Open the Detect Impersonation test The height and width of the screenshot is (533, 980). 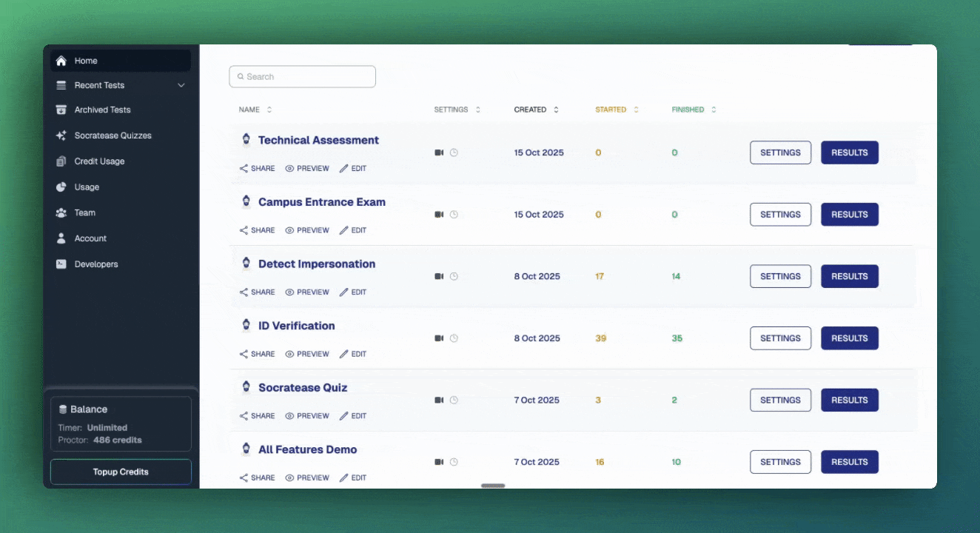tap(317, 264)
